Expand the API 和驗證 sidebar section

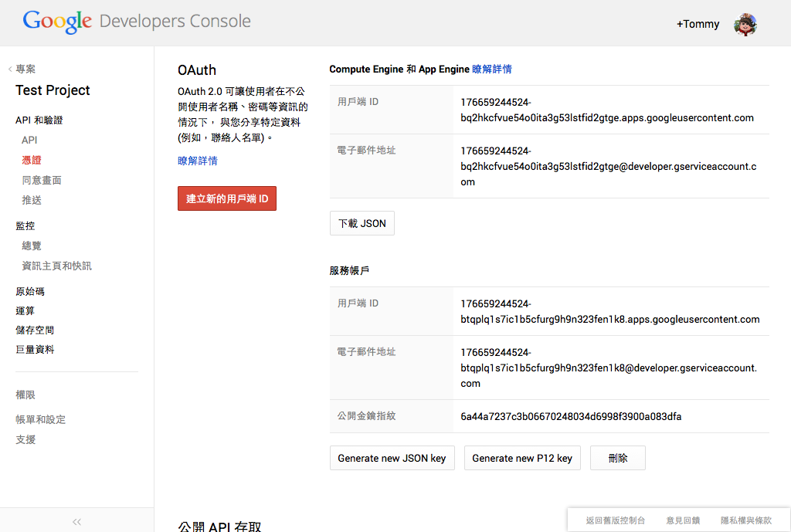click(x=39, y=120)
